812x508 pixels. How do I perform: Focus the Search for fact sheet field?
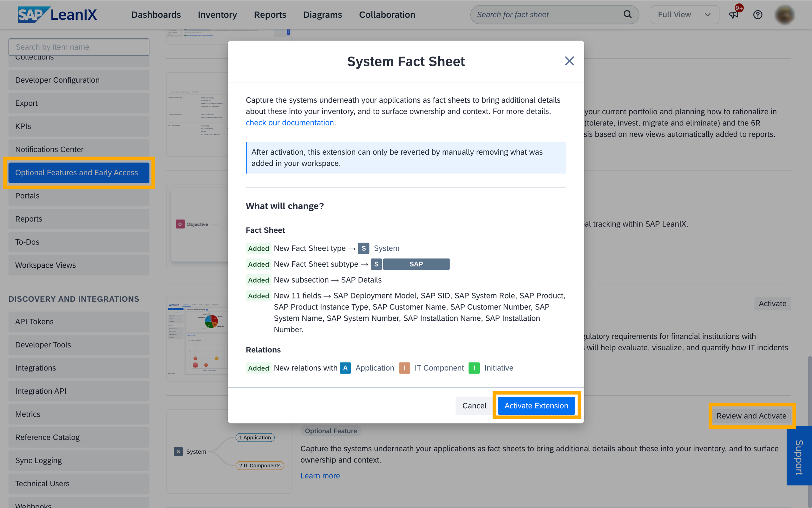click(554, 15)
